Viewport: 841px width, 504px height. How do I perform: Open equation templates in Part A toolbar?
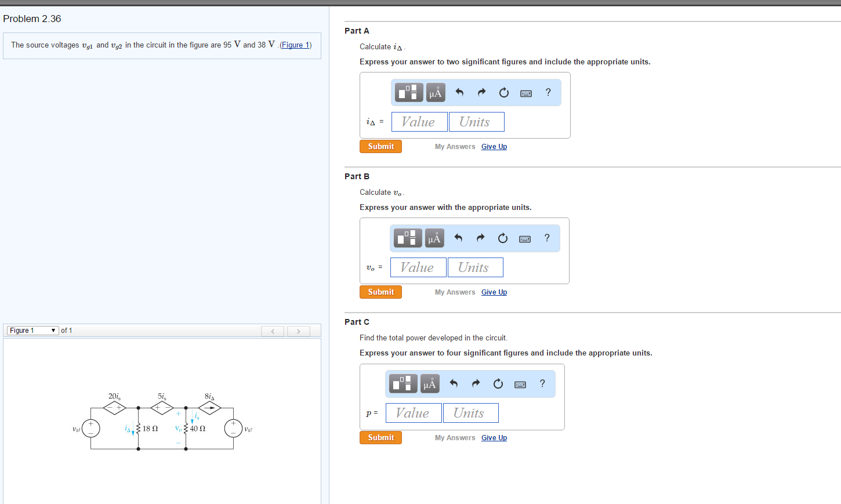408,92
